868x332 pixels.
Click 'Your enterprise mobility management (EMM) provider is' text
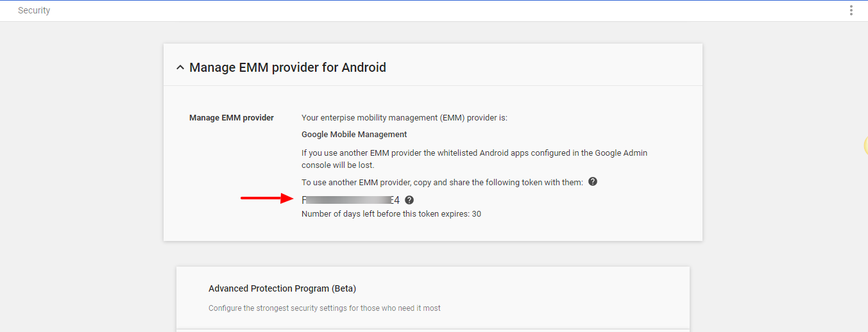pyautogui.click(x=404, y=118)
